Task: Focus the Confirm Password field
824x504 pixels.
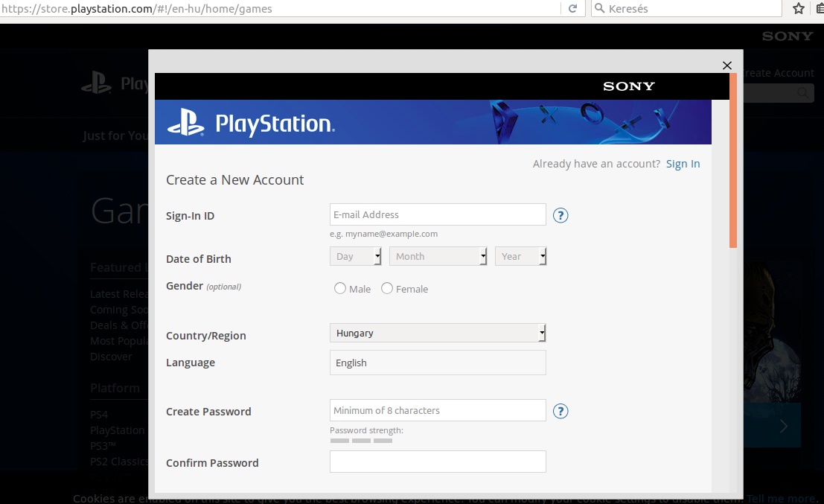Action: click(438, 462)
